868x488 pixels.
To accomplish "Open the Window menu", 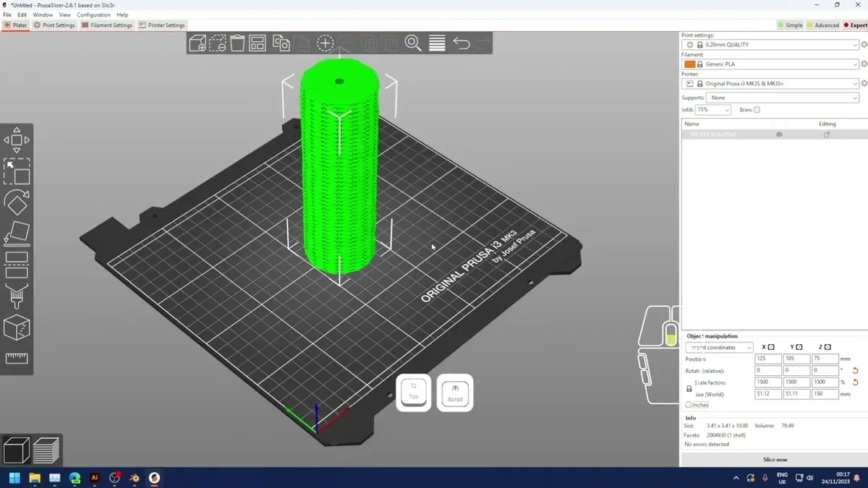I will [43, 14].
